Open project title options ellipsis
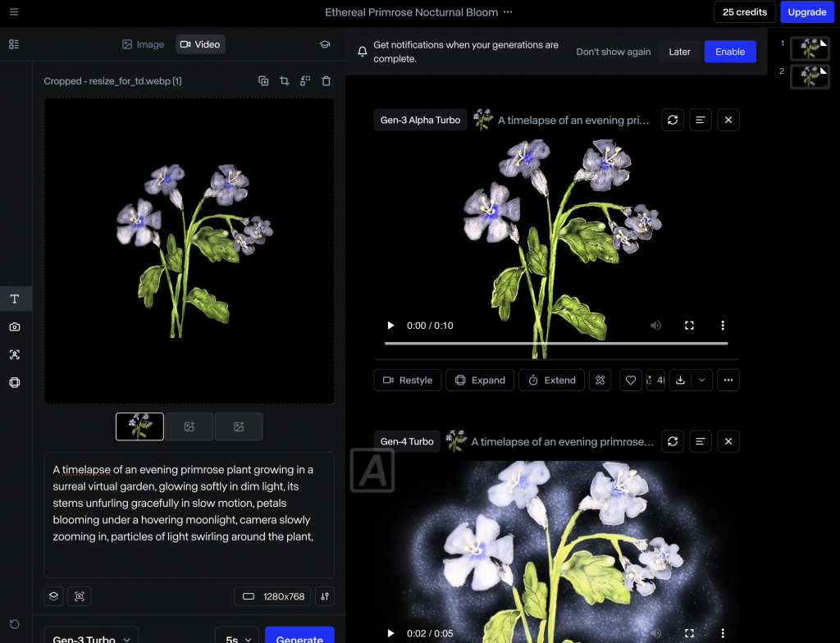This screenshot has width=840, height=643. pyautogui.click(x=508, y=11)
